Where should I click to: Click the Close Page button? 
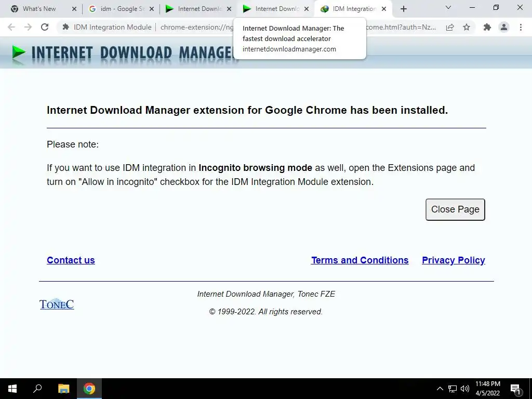(x=455, y=209)
